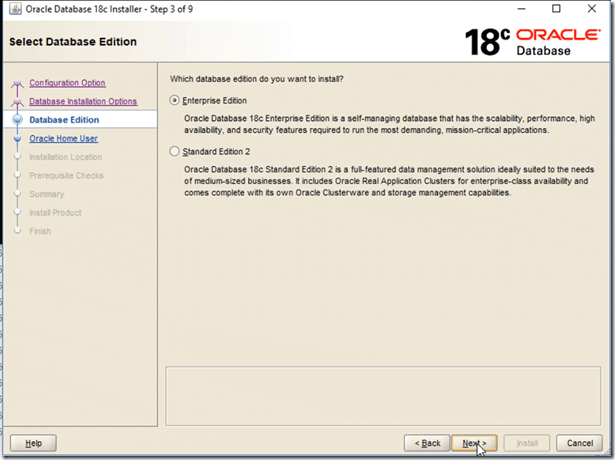
Task: Click the Next button
Action: 474,442
